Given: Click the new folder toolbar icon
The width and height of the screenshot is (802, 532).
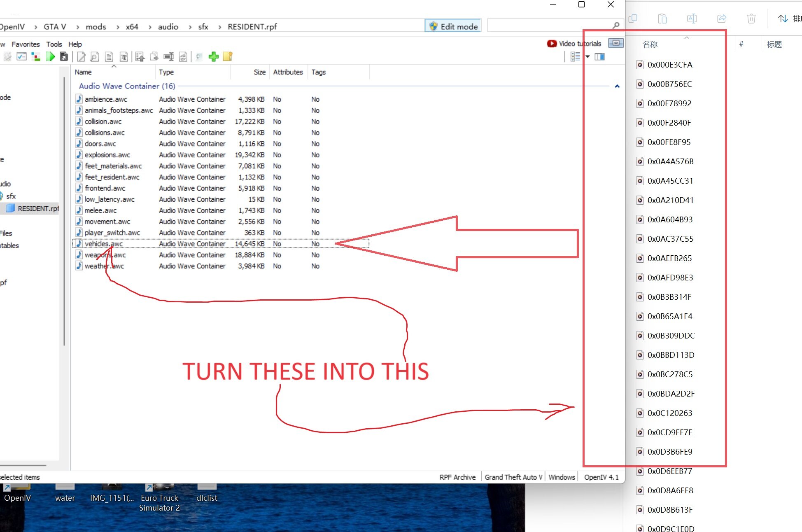Looking at the screenshot, I should [228, 57].
